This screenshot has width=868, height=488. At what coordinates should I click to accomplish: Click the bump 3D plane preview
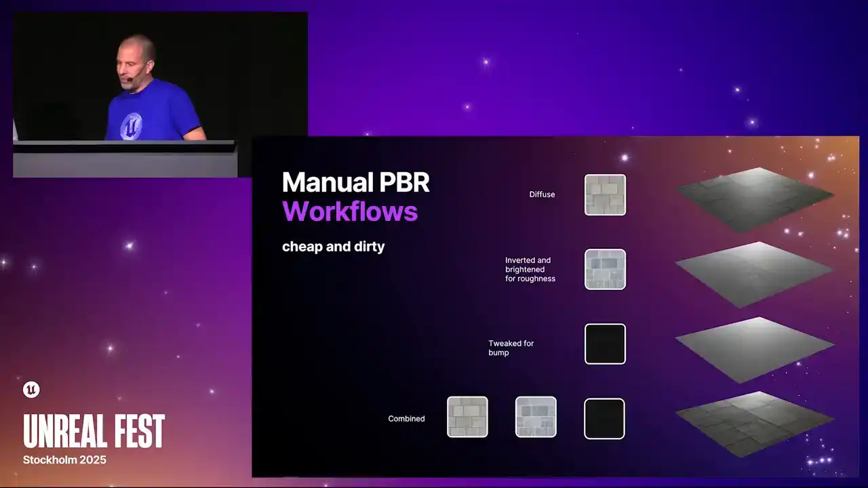coord(755,348)
